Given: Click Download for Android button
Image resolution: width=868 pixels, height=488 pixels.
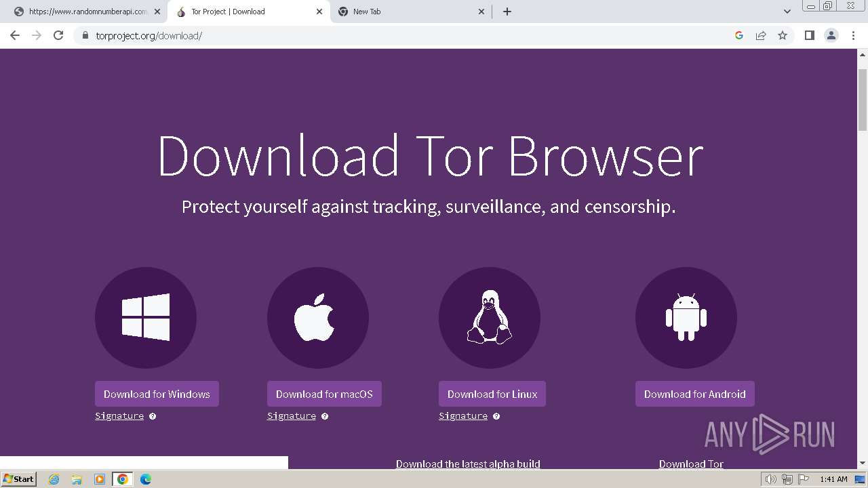Looking at the screenshot, I should point(695,394).
